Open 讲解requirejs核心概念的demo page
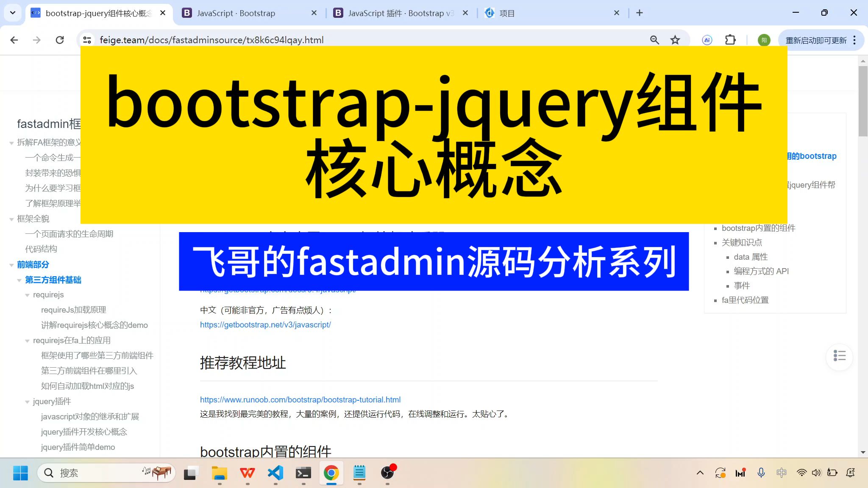Screen dimensions: 868x488 [94, 325]
